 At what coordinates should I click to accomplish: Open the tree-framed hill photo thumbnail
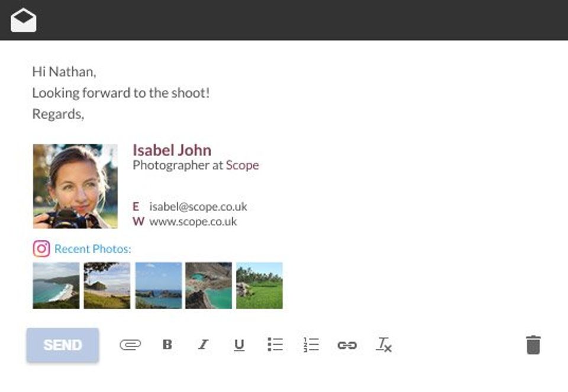coord(107,286)
